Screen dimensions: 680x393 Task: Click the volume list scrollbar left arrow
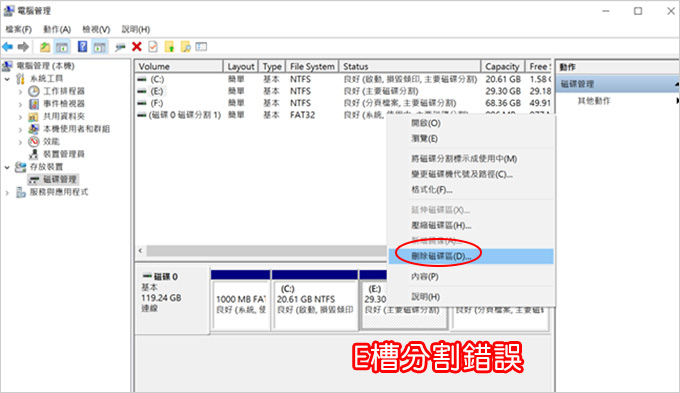click(x=140, y=251)
